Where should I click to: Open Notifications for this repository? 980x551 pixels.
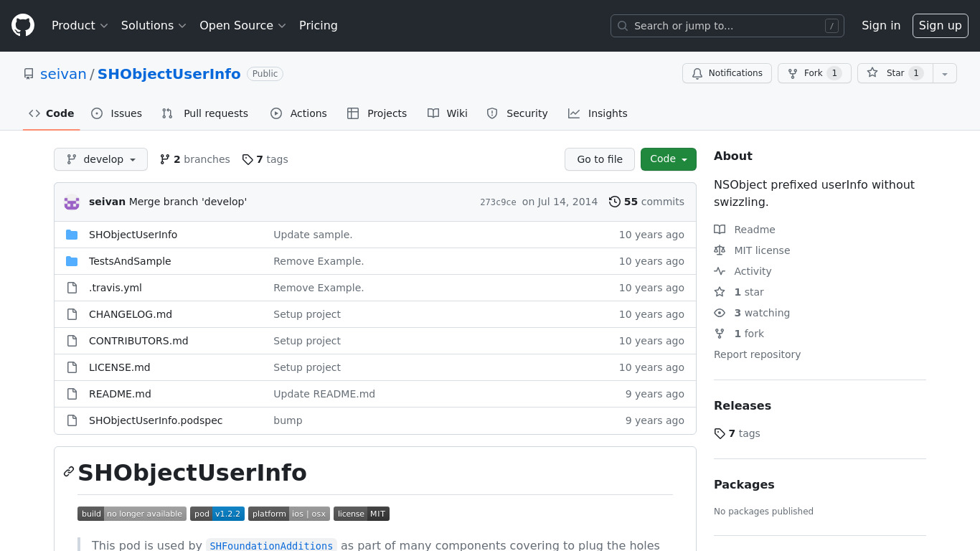click(727, 73)
